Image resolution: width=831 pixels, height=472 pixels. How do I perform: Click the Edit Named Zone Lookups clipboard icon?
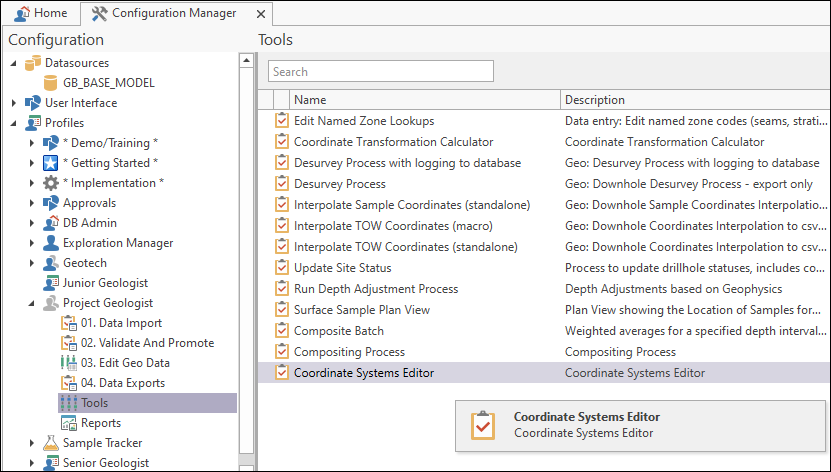click(282, 121)
